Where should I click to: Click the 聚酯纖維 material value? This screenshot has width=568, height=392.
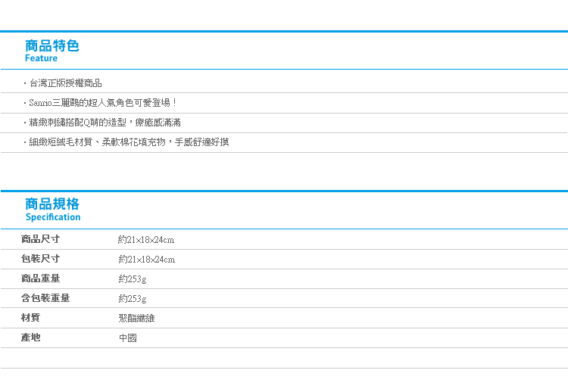pos(136,318)
